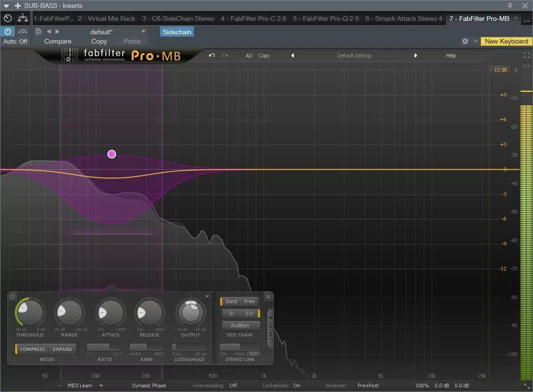Click the MIDI Learn button
The image size is (533, 392).
[x=80, y=386]
